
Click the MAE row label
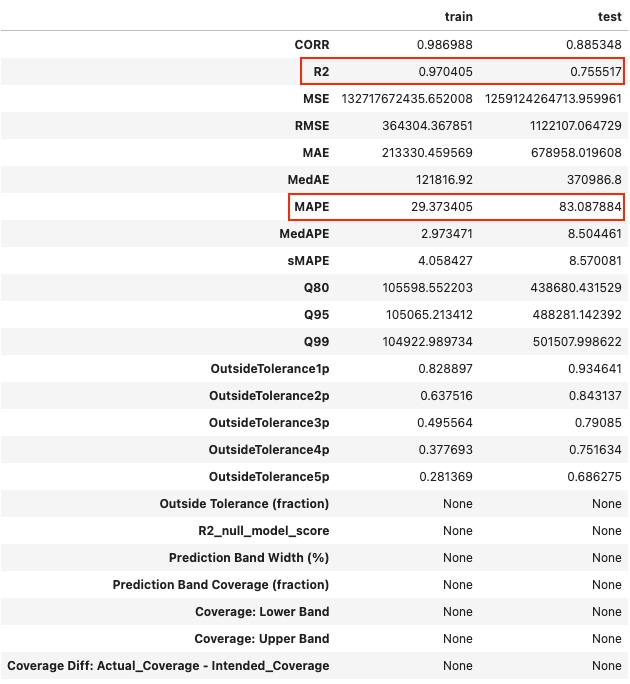(316, 153)
